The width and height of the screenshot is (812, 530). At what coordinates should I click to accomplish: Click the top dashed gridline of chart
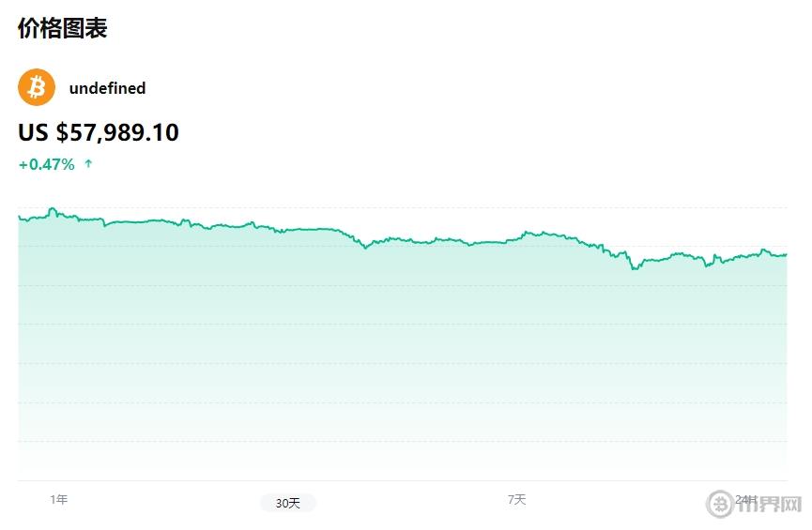(x=404, y=207)
